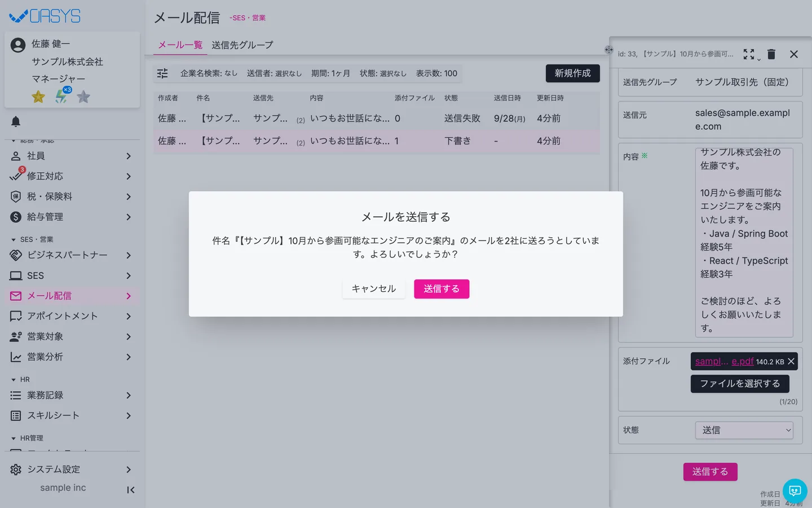Open the filter settings sliders icon
812x508 pixels.
tap(162, 73)
